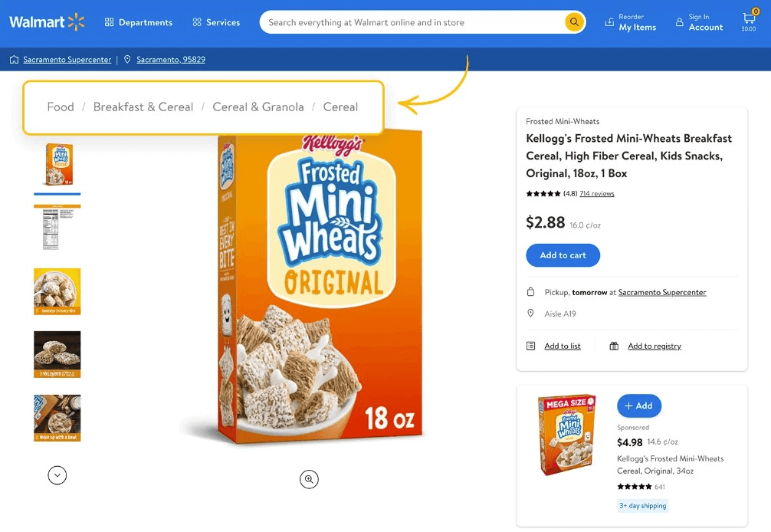Click the location pin next to Sacramento, 95829

coord(127,60)
